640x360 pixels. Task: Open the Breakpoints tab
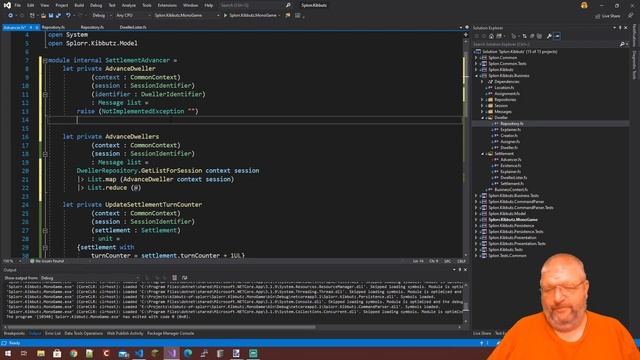14,333
